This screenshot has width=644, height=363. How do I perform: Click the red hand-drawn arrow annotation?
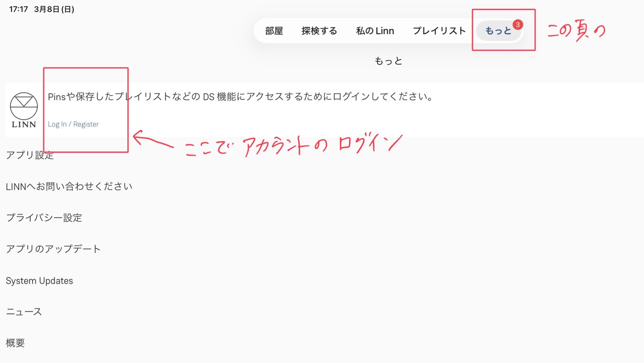pyautogui.click(x=152, y=140)
